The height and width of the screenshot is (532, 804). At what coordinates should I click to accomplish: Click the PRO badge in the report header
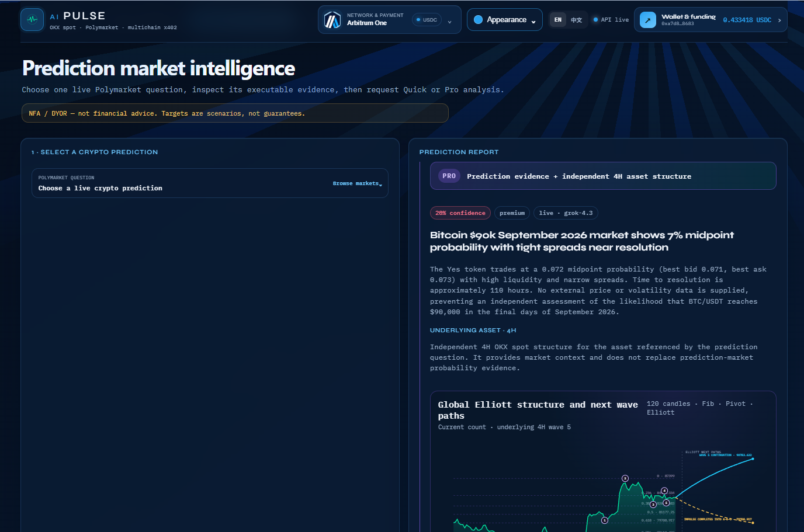tap(449, 176)
